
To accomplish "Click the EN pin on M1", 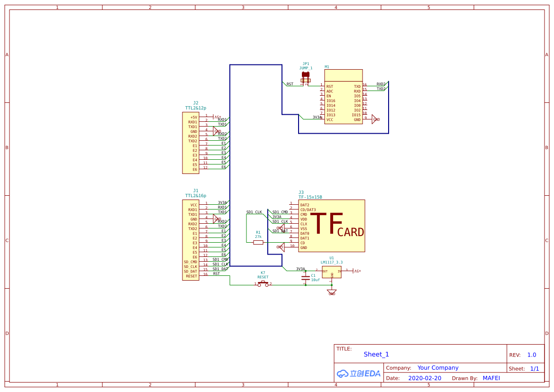I will 328,96.
